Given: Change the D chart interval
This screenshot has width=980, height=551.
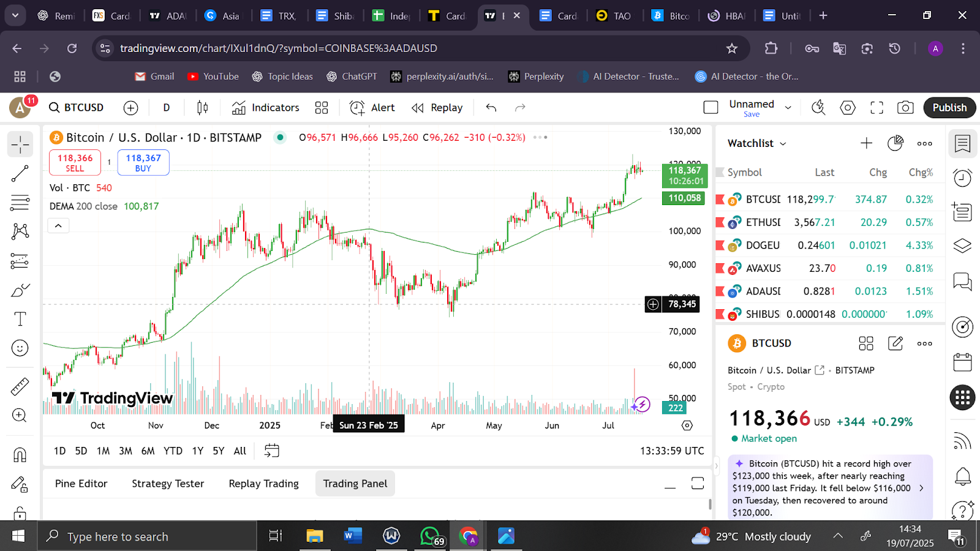Looking at the screenshot, I should click(x=167, y=108).
